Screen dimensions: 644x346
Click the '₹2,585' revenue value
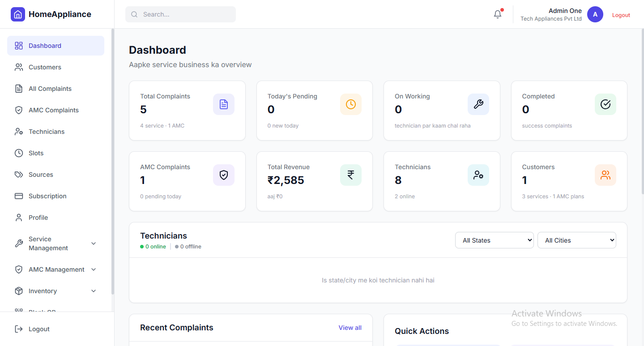[x=286, y=180]
